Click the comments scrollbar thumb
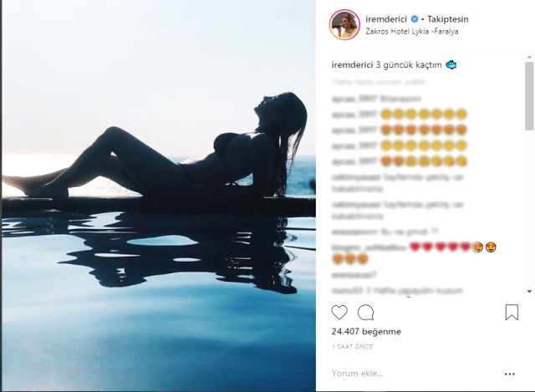Viewport: 535px width, 392px height. coord(529,96)
